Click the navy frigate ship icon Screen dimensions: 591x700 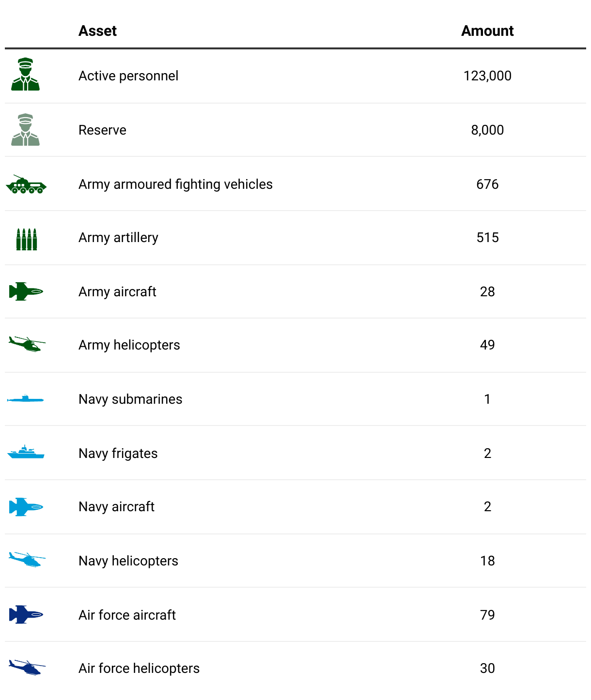click(x=26, y=453)
